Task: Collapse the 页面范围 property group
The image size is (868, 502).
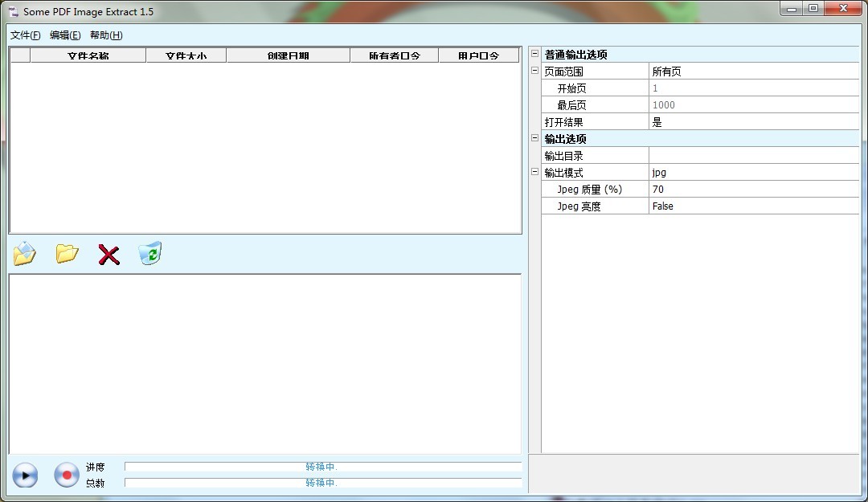Action: coord(535,71)
